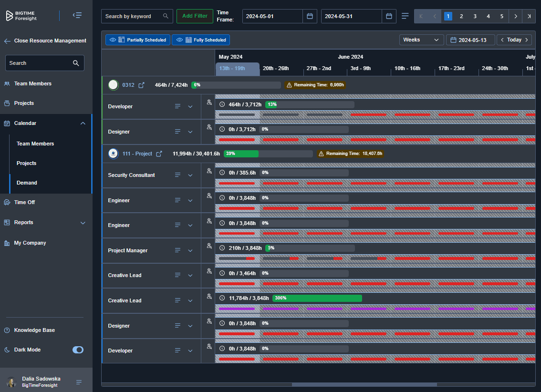Open 111 - Project external link icon

pos(159,154)
